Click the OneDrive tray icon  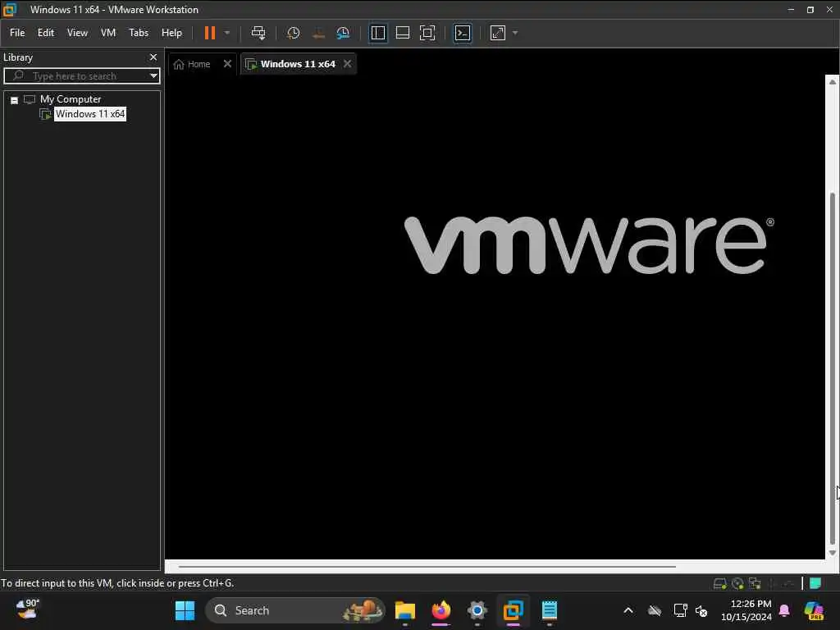point(654,610)
